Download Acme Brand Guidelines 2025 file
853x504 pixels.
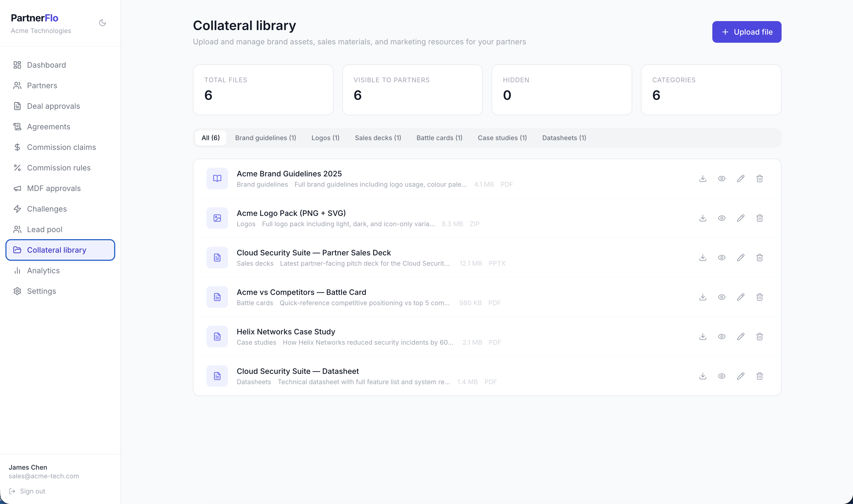tap(703, 179)
